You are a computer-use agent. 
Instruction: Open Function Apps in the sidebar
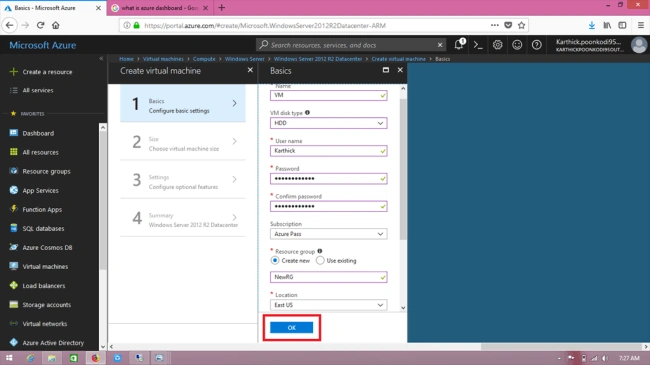[42, 209]
